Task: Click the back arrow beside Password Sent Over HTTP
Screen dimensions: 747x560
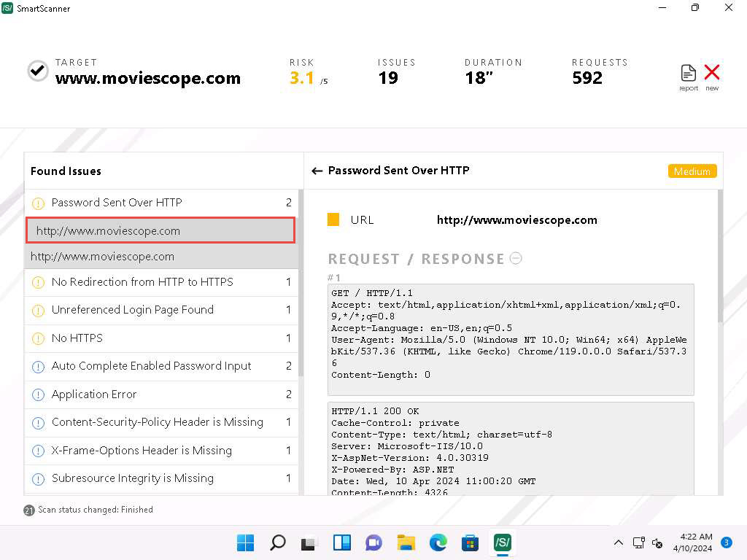Action: coord(317,171)
